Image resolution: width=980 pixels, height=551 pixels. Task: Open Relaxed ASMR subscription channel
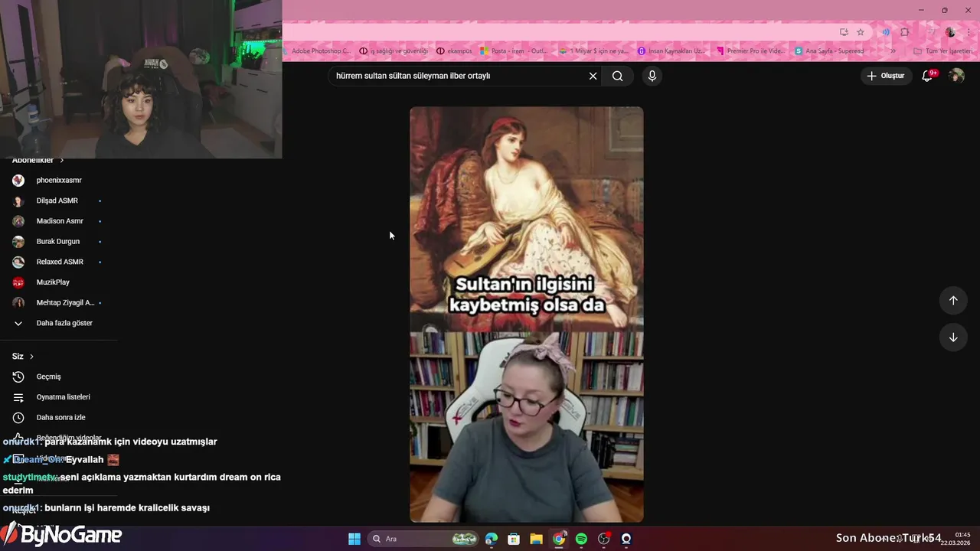pos(60,262)
